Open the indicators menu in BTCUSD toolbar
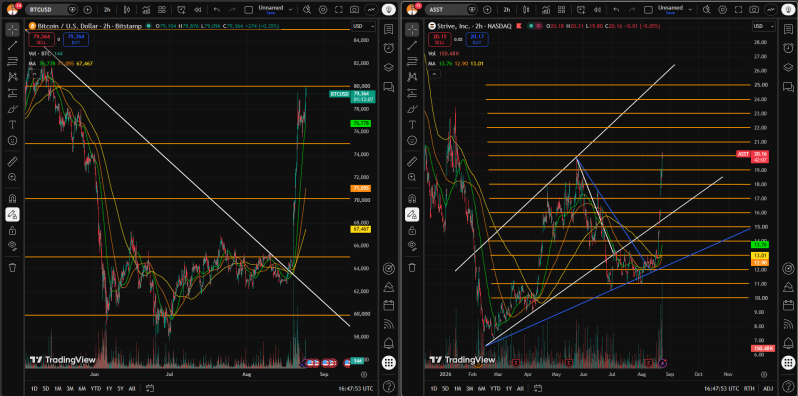 click(146, 9)
